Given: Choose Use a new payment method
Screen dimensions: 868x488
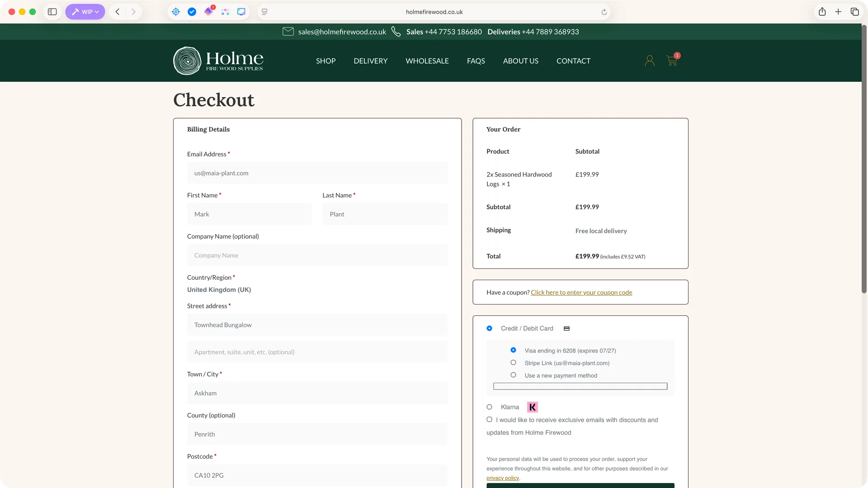Looking at the screenshot, I should click(x=513, y=375).
